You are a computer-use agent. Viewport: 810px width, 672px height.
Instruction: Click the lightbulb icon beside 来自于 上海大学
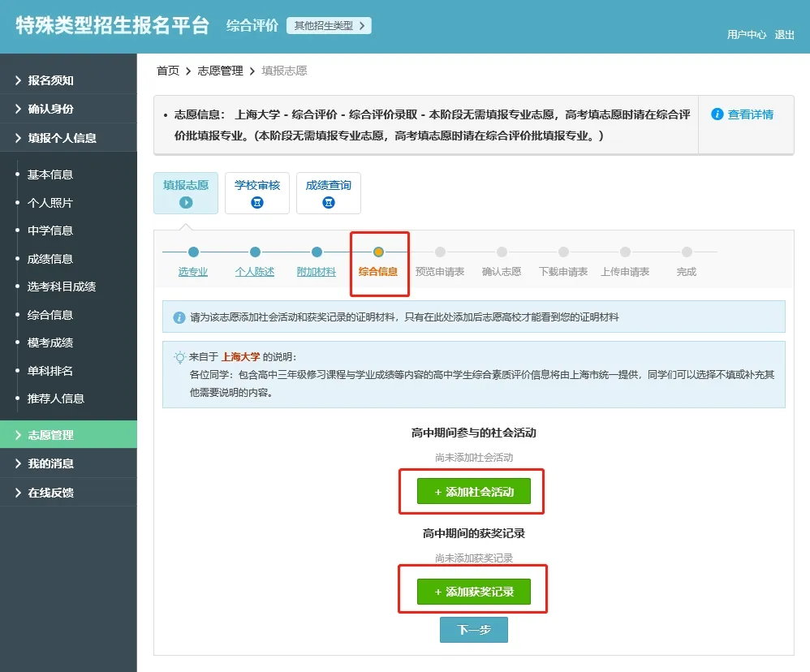pos(179,357)
